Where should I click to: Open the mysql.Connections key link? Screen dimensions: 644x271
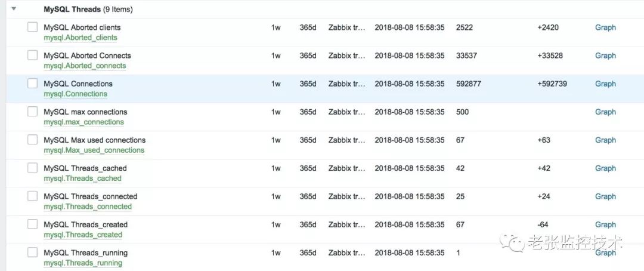(x=76, y=94)
